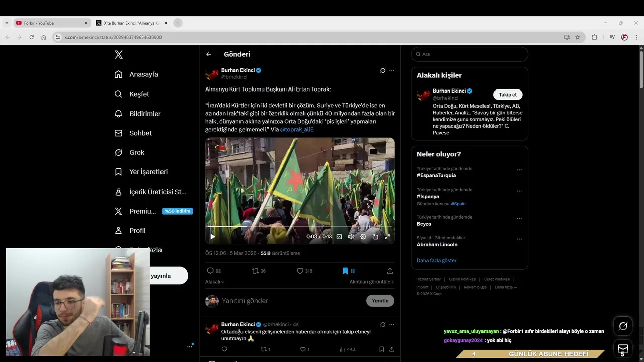The width and height of the screenshot is (644, 362).
Task: Open Alıntıları görüntüle link
Action: pos(372,282)
